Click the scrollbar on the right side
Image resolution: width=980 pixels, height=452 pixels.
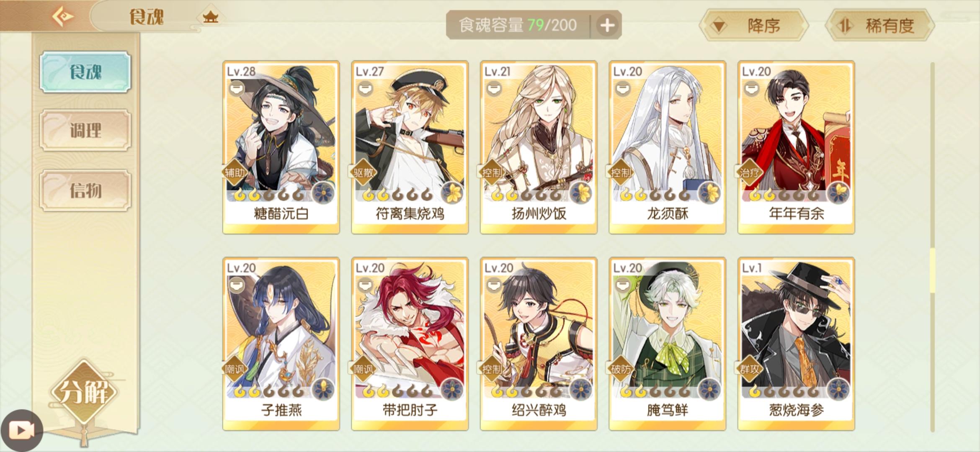(x=933, y=247)
